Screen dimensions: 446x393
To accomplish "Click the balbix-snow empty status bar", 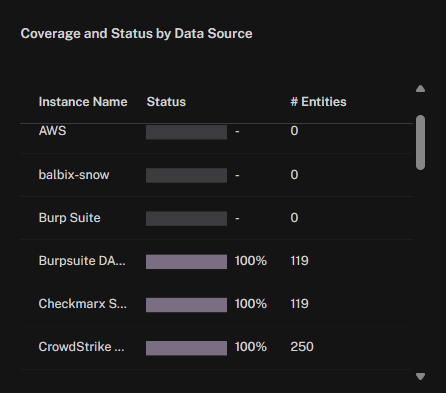I will 186,175.
